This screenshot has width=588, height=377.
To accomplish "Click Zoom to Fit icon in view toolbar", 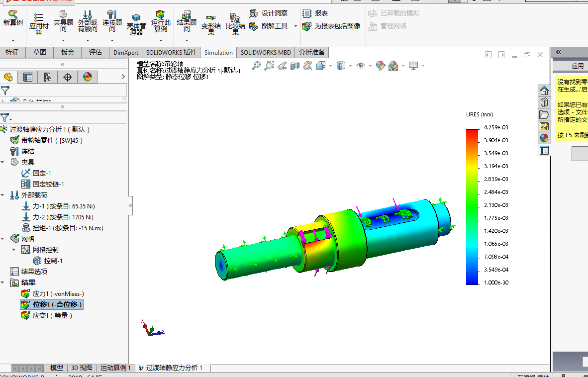I will click(x=256, y=66).
